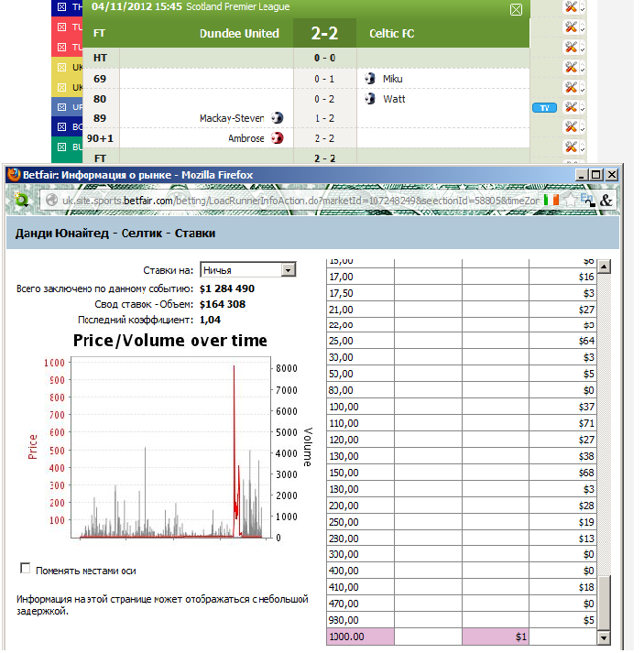Toggle the checkbox on the dark blue BO row
Screen dimensions: 644x653
(61, 126)
